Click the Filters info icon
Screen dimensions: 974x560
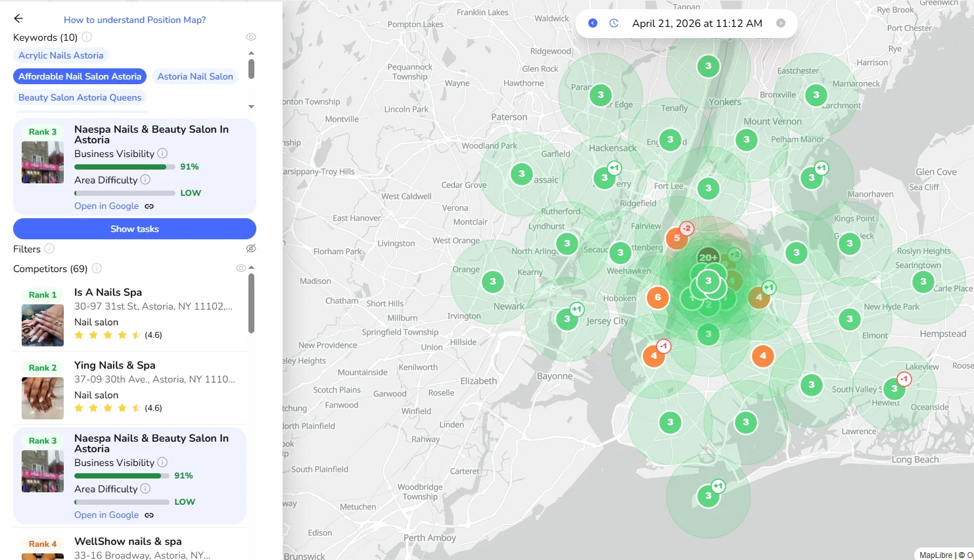click(49, 249)
